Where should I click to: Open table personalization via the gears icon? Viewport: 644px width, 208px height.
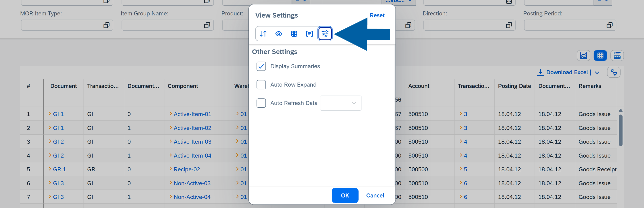click(x=614, y=72)
